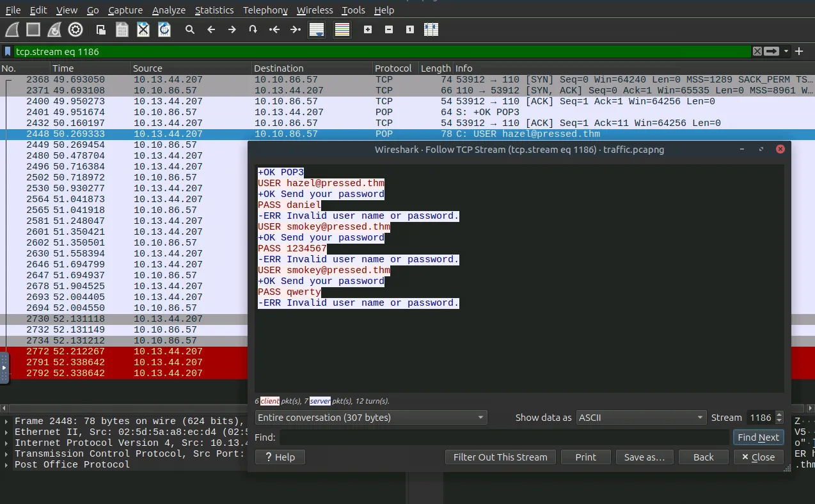
Task: Click the display filter bookmark icon
Action: coord(8,51)
